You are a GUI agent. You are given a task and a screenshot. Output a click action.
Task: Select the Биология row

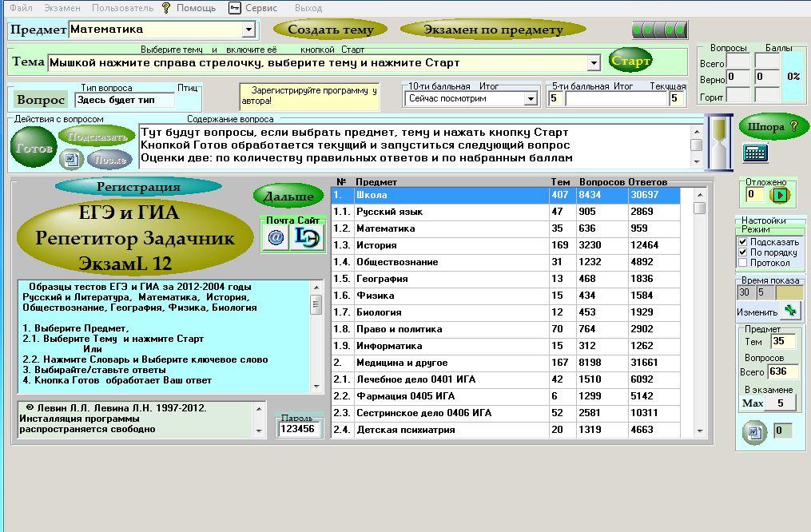[x=505, y=312]
